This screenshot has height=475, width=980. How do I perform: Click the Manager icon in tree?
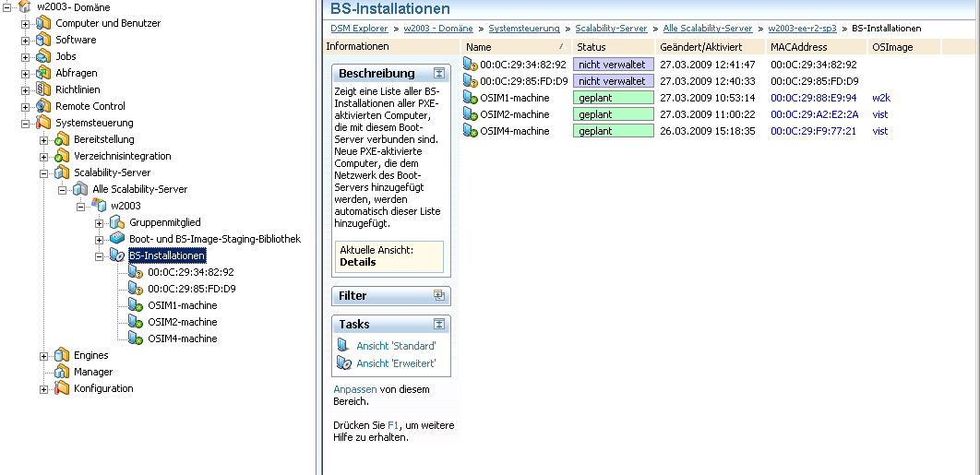click(62, 372)
